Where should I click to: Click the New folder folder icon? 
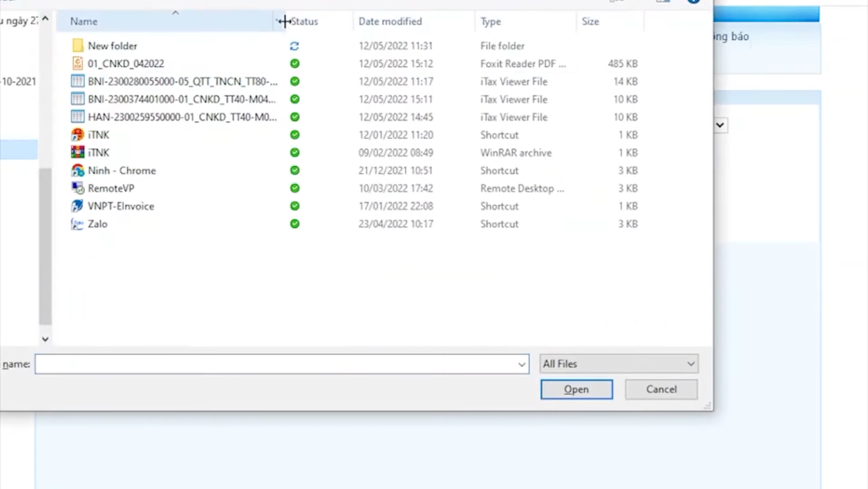pyautogui.click(x=77, y=46)
